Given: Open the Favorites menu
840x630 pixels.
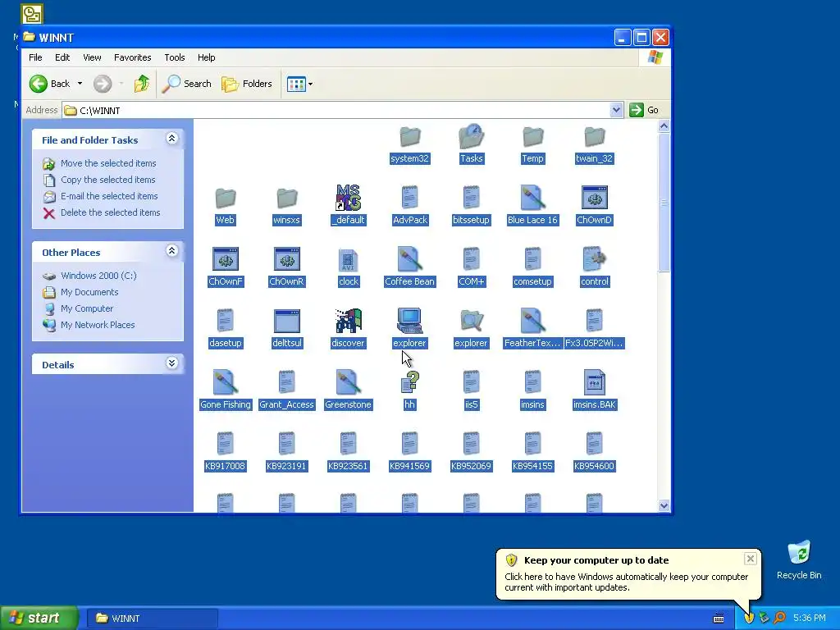Looking at the screenshot, I should tap(132, 57).
